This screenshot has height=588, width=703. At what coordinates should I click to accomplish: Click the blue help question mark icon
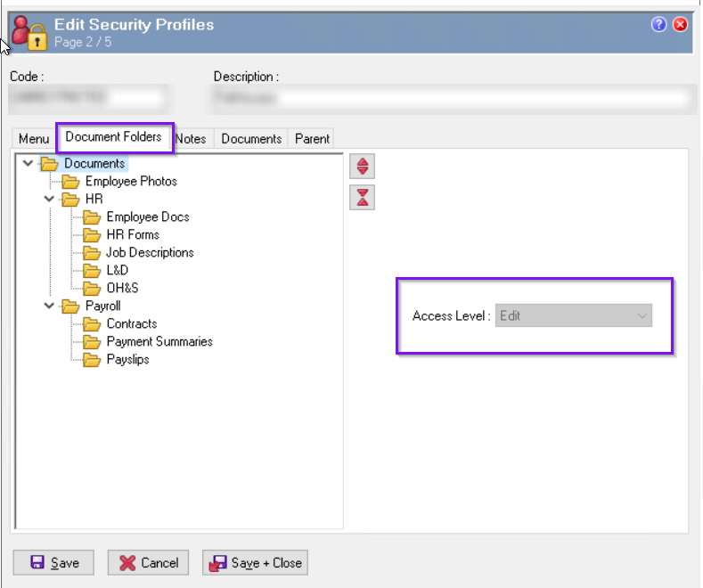click(658, 24)
